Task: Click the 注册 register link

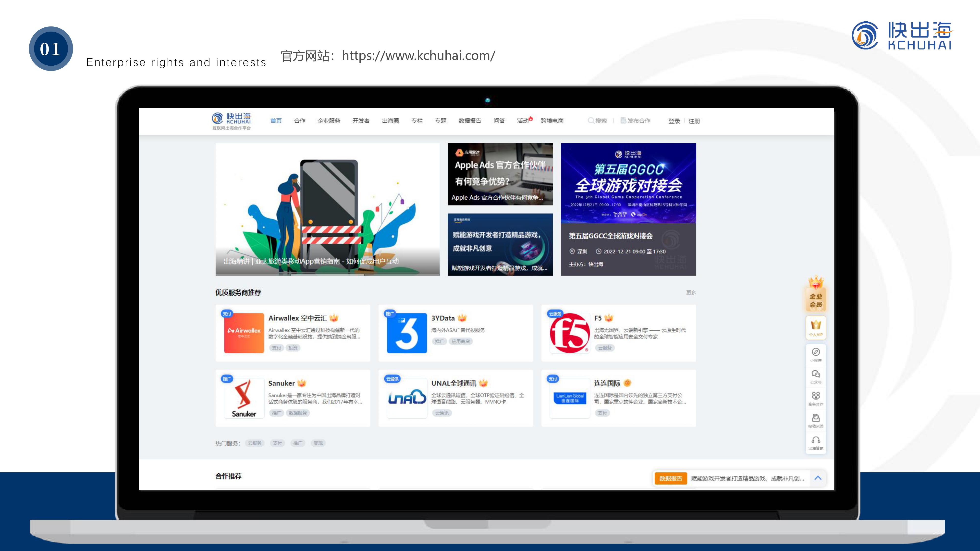Action: pos(694,121)
